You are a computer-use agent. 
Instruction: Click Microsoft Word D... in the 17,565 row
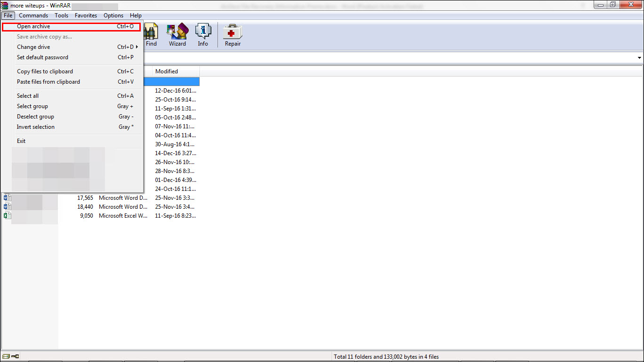(x=123, y=198)
